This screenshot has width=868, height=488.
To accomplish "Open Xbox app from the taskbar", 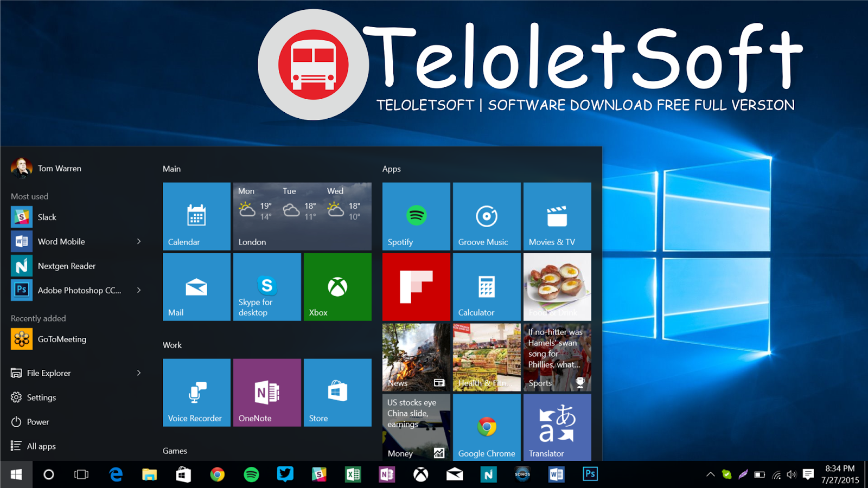I will [x=421, y=474].
